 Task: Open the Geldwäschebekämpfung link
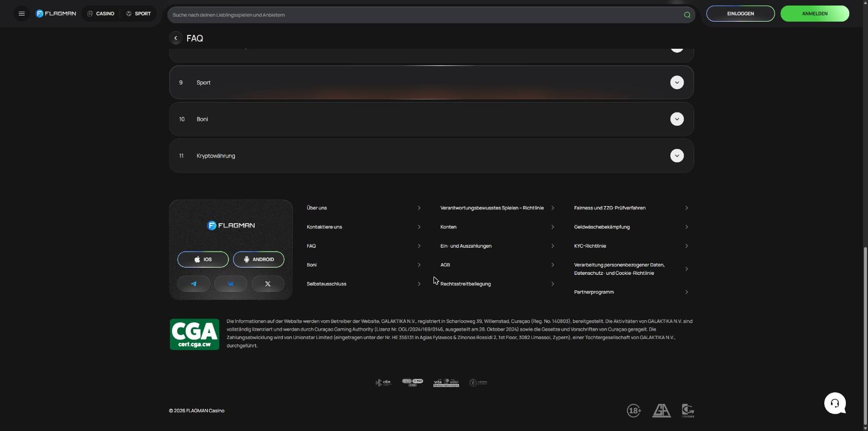coord(632,227)
